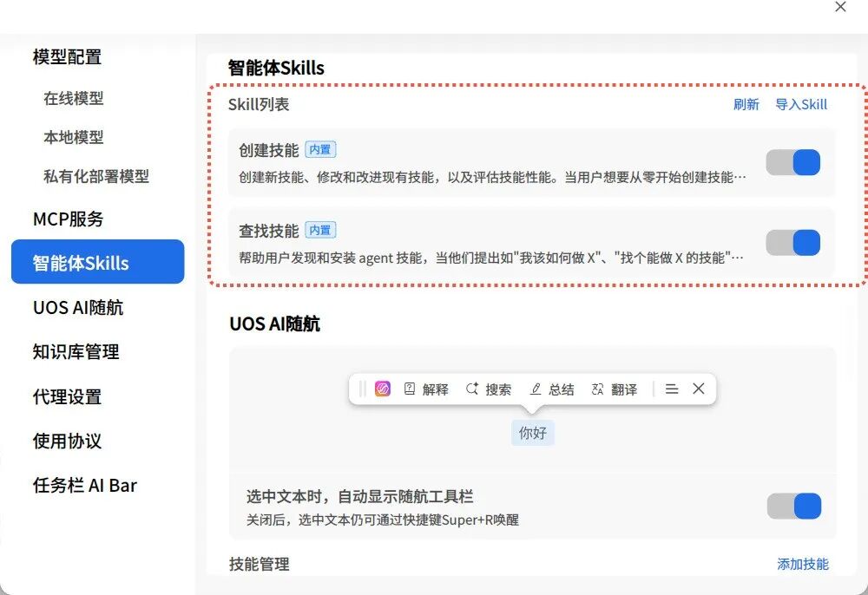The image size is (868, 595).
Task: Click 刷新 to refresh Skill list
Action: pos(746,105)
